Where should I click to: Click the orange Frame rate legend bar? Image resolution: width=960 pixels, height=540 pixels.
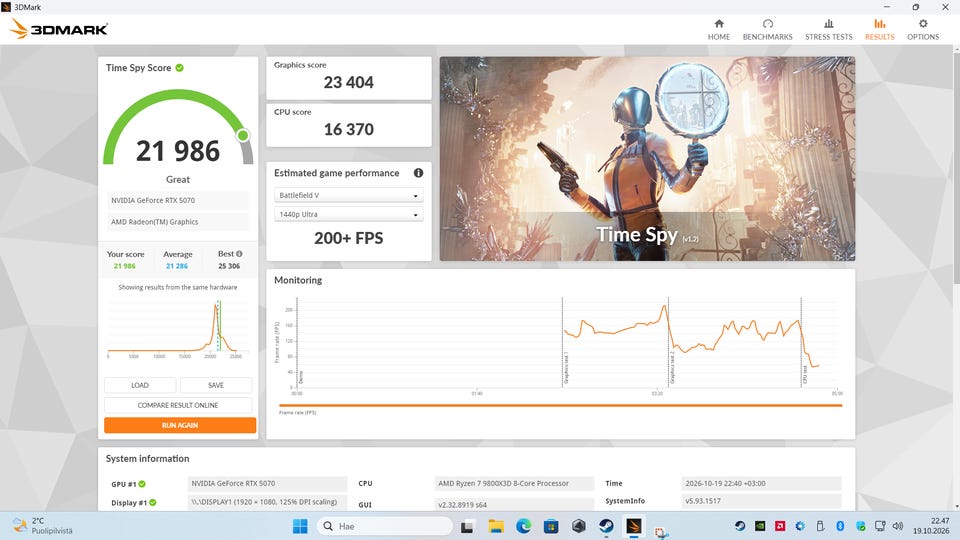[560, 405]
